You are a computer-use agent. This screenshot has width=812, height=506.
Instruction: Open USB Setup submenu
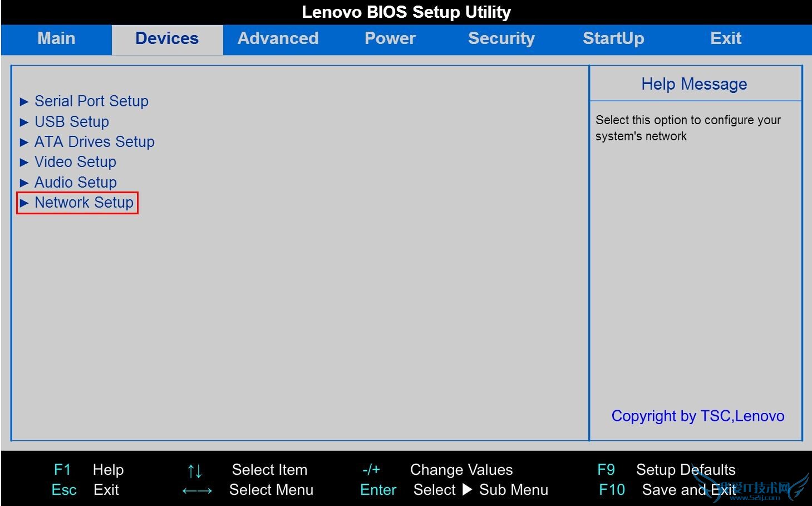(x=72, y=121)
